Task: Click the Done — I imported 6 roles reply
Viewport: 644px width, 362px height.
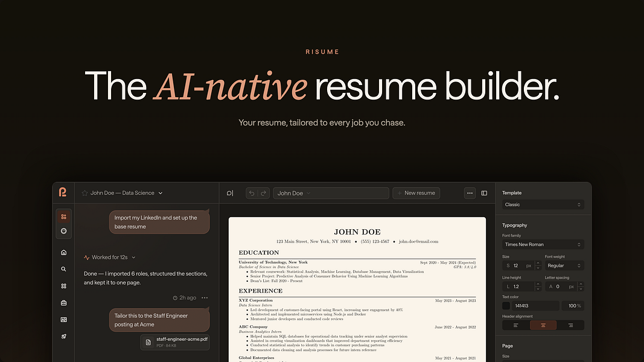Action: pos(145,278)
